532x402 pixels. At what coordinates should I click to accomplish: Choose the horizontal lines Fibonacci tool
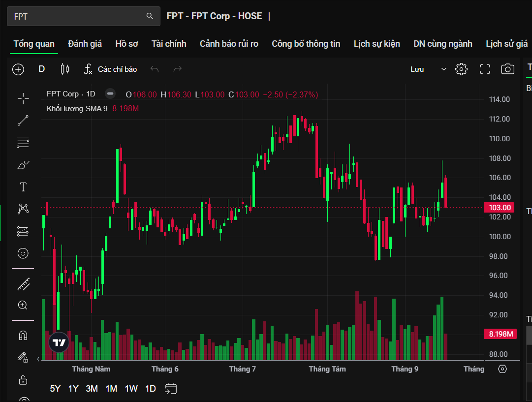point(23,143)
